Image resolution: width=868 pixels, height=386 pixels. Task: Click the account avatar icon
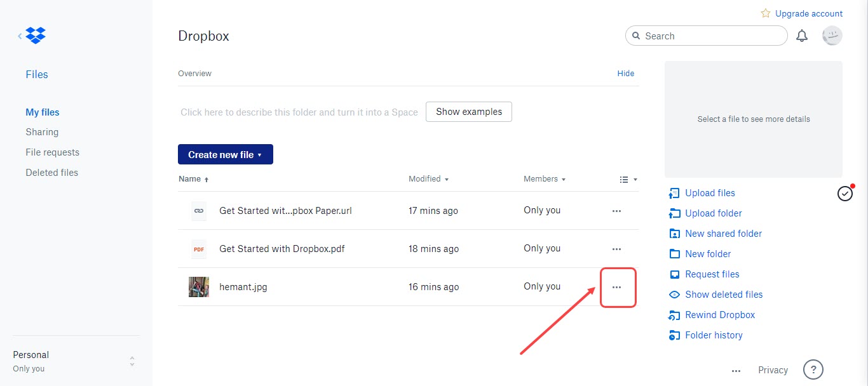tap(832, 36)
